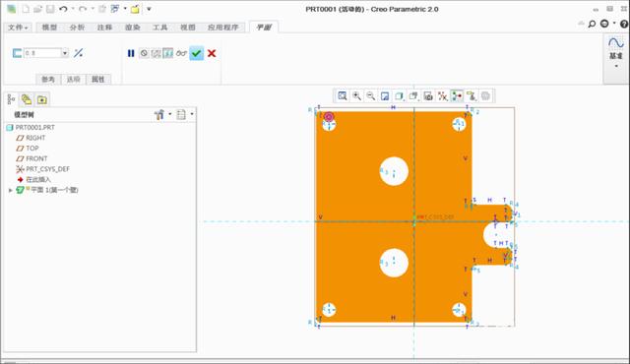Screen dimensions: 630x364
Task: Open dropdown arrow next to Windows icon
Action: (125, 9)
